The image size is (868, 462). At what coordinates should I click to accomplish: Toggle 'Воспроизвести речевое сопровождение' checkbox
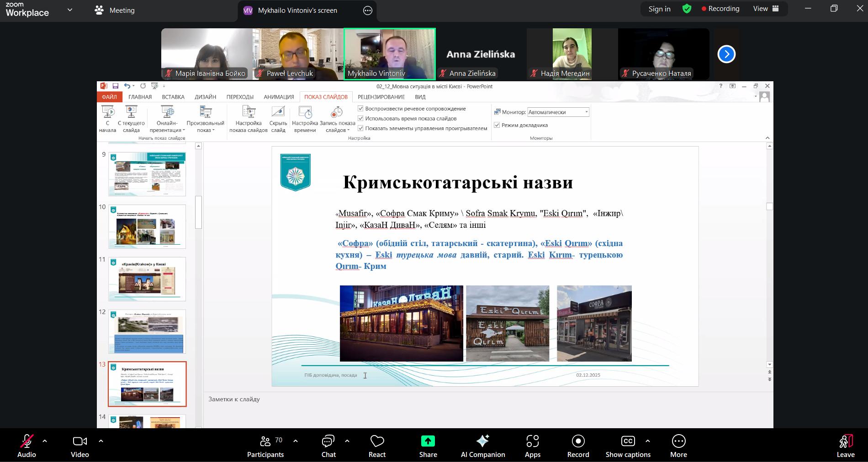360,109
